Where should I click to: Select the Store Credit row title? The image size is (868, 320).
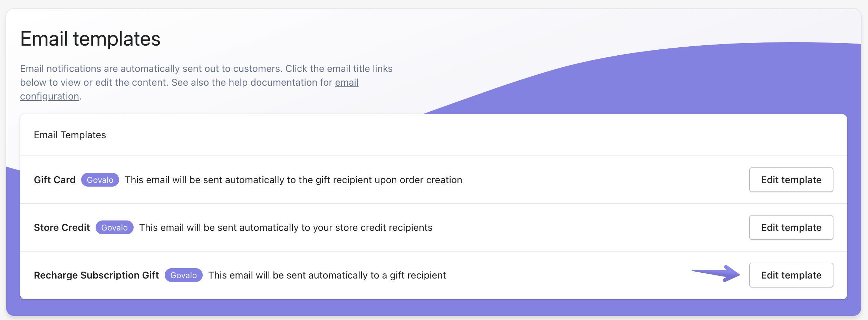pos(62,227)
